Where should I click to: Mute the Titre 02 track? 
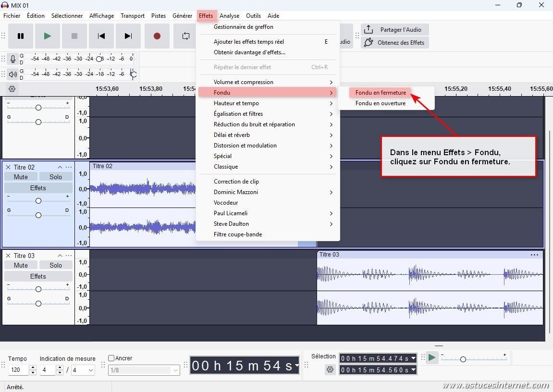[x=21, y=177]
